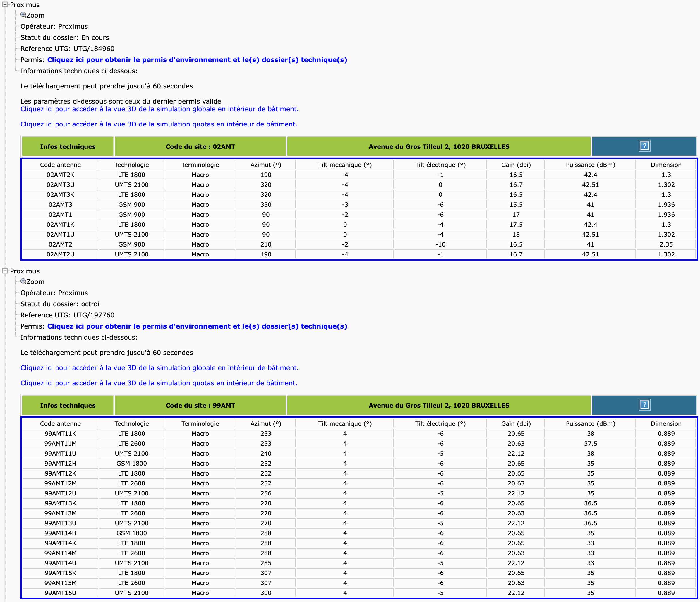The height and width of the screenshot is (602, 700).
Task: Click antenna code 99AMT14H cell
Action: coord(61,533)
